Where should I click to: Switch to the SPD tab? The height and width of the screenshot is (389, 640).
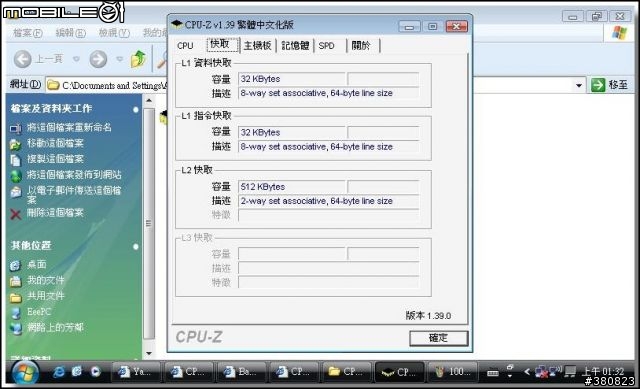point(327,45)
